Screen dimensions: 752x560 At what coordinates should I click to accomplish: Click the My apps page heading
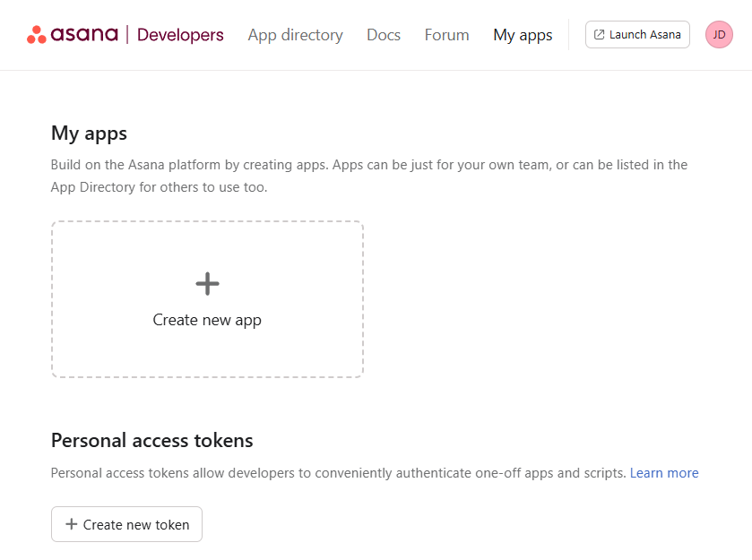click(x=89, y=134)
